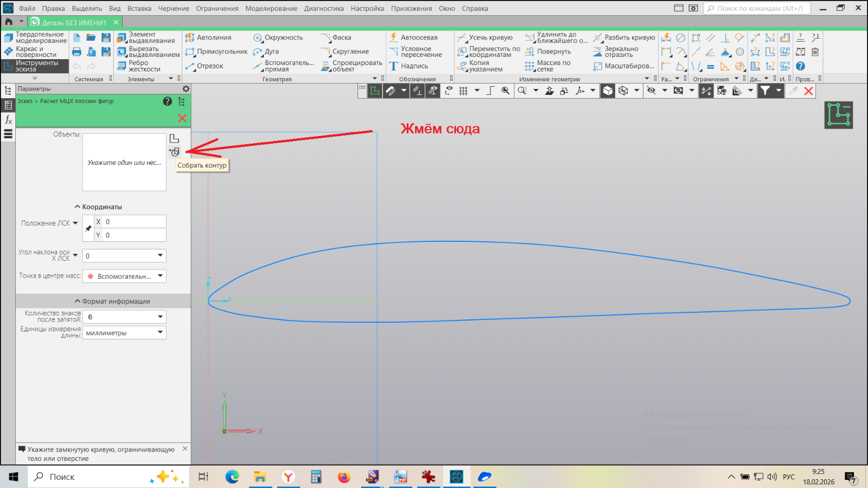Toggle the pin next to Положение ЛСК coordinates

88,228
